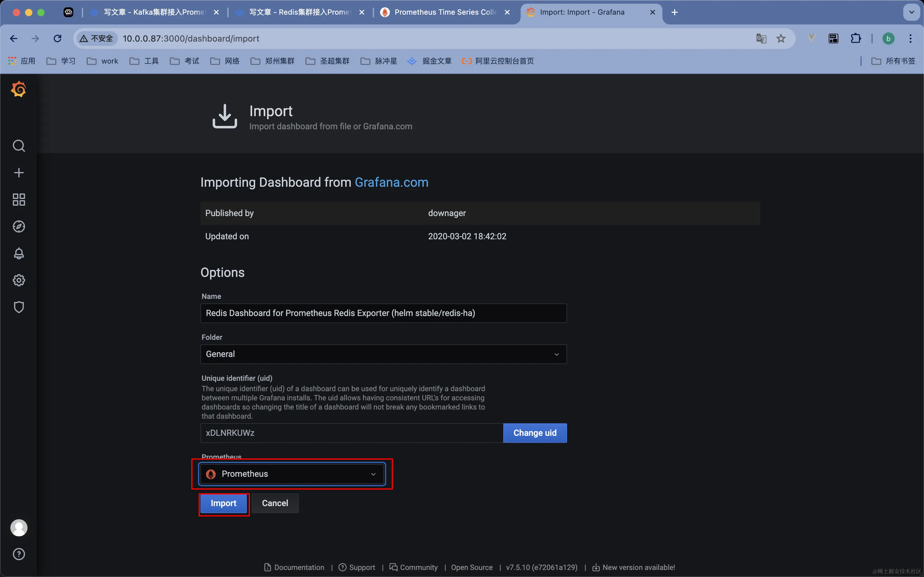Expand the Folder dropdown showing General
924x577 pixels.
pos(383,354)
